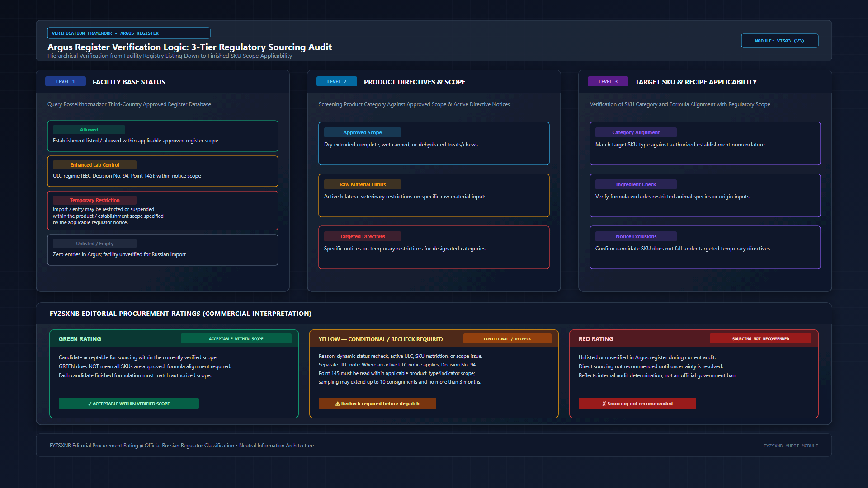
Task: Click the LEVEL 3 badge
Action: [608, 81]
